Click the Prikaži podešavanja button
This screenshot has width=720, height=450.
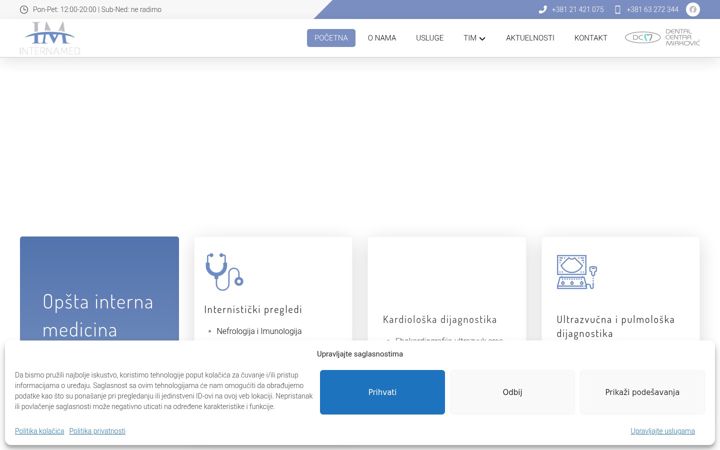(642, 392)
